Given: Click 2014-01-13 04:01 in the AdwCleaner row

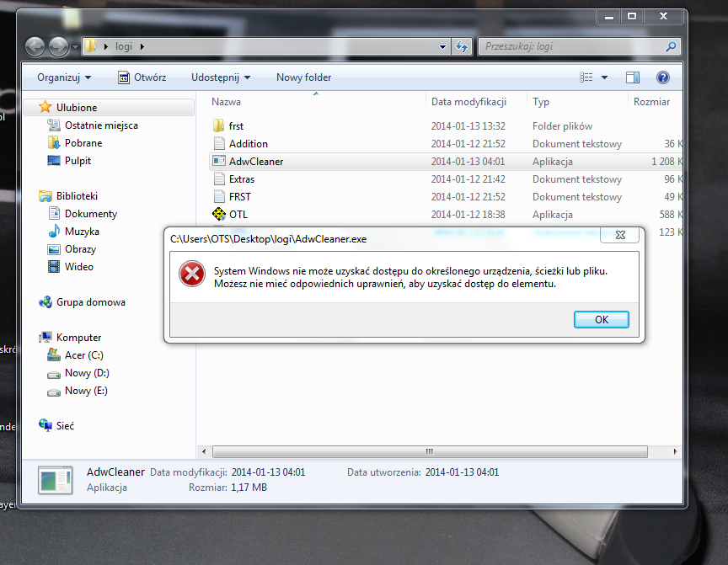Looking at the screenshot, I should coord(468,161).
